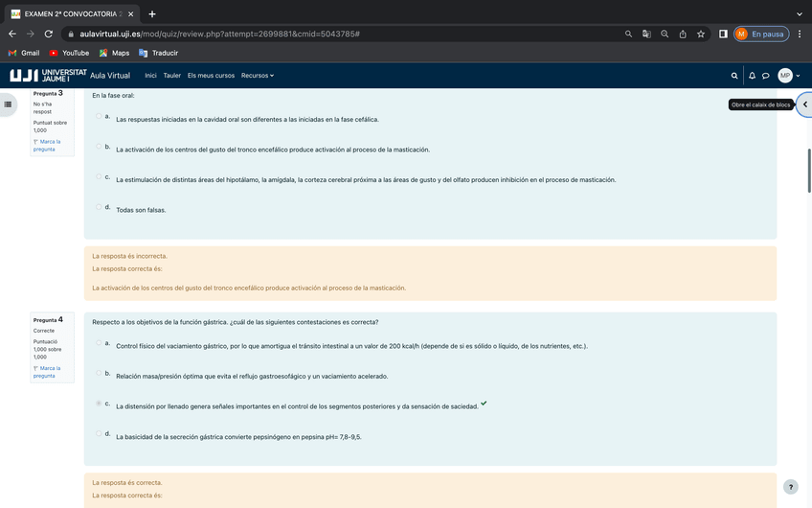Go to the Tauler menu item
This screenshot has height=508, width=812.
[x=171, y=76]
